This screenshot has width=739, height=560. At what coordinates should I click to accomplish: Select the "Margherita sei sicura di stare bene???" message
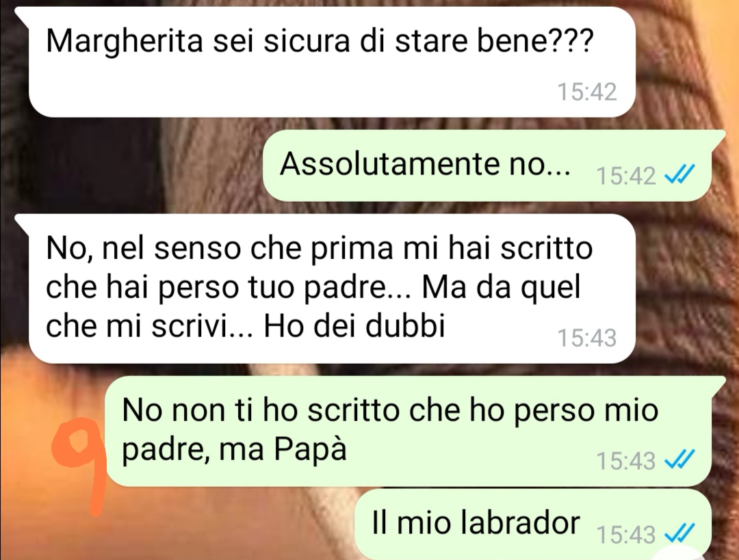(332, 62)
